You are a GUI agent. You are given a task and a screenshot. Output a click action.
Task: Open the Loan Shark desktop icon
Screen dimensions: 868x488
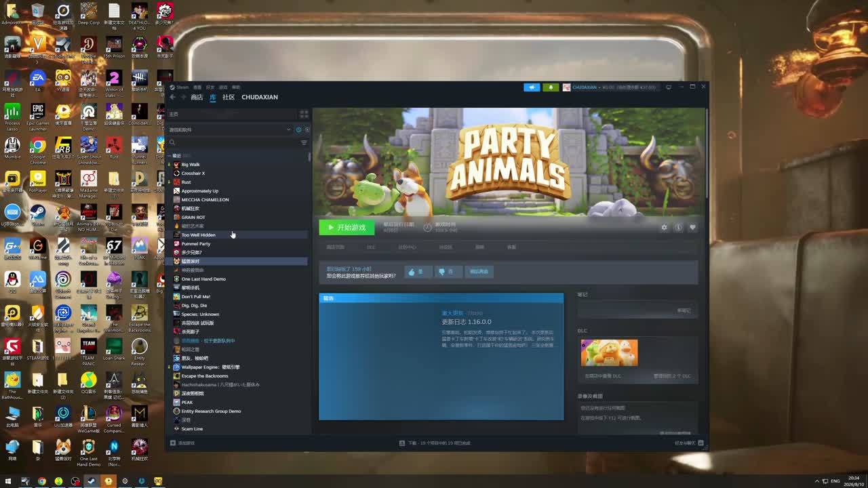[114, 350]
